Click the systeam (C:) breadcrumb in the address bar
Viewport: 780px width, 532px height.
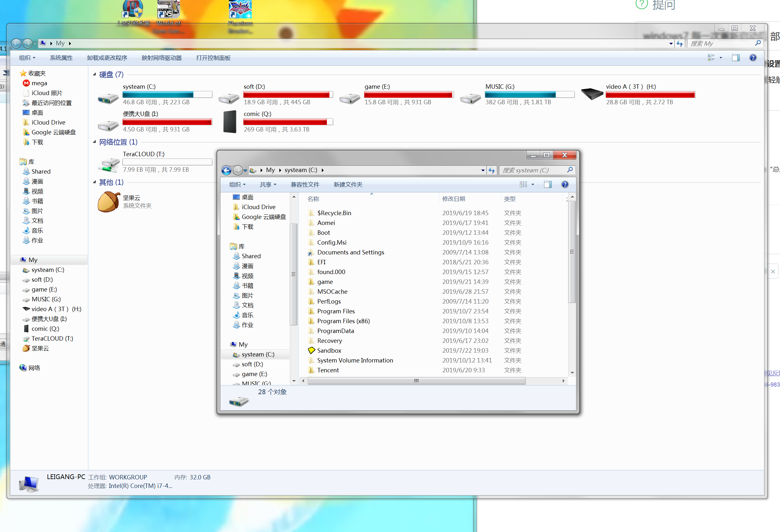(x=301, y=170)
